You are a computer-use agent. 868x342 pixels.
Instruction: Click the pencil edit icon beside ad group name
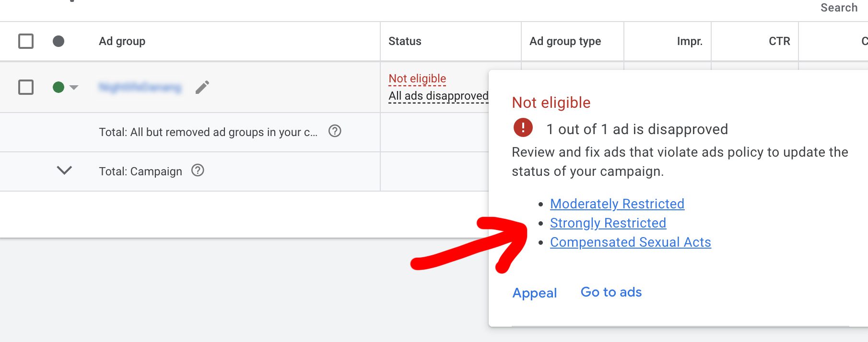(202, 87)
